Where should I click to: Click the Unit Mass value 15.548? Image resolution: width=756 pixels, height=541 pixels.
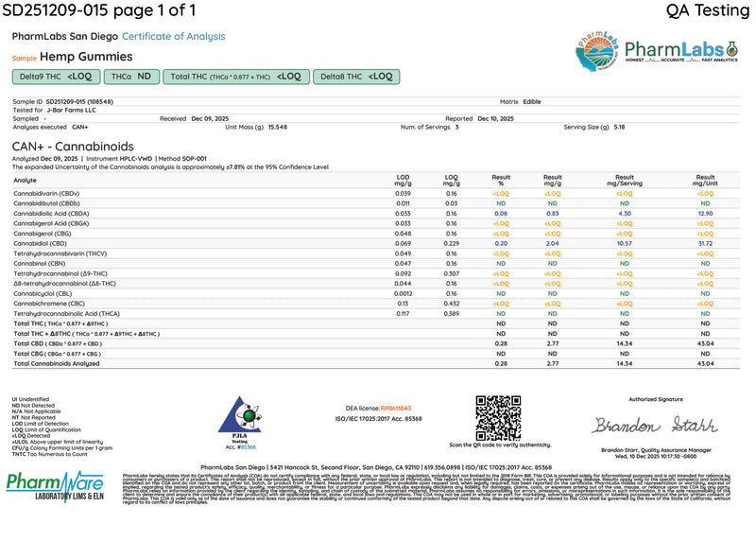point(278,128)
